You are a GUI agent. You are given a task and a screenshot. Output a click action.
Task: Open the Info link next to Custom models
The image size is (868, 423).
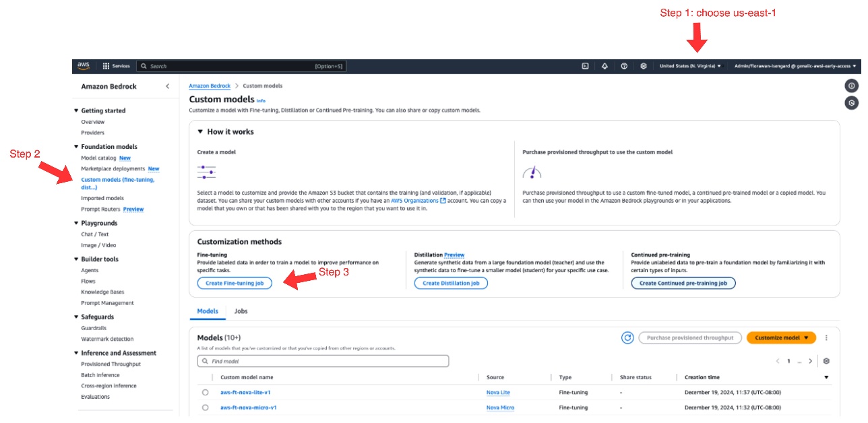[261, 100]
